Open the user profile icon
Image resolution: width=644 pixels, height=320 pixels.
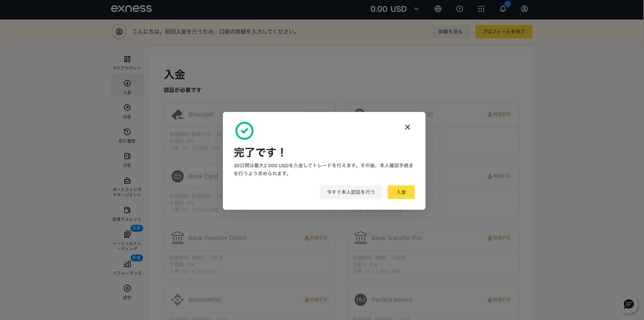point(524,9)
